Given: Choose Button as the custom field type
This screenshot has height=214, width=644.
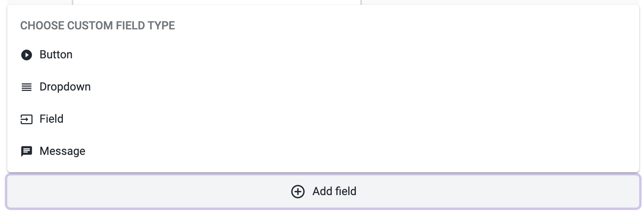Looking at the screenshot, I should (323, 55).
